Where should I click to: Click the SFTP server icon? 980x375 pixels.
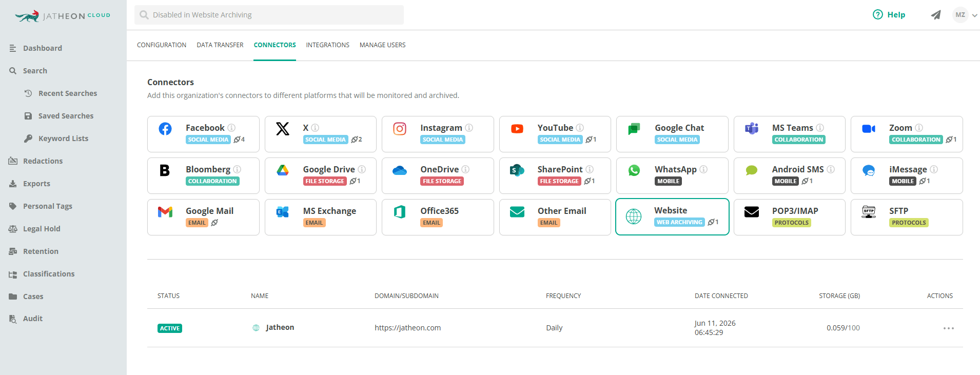pyautogui.click(x=869, y=212)
